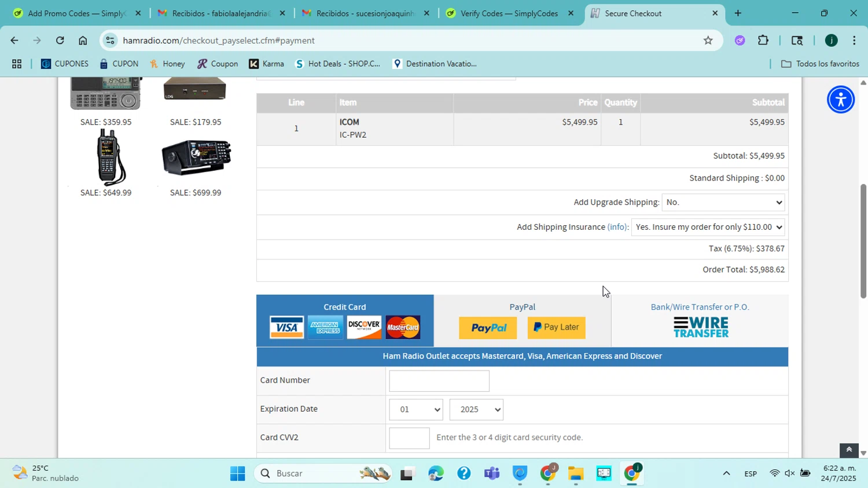Click the page vertical scrollbar

[863, 241]
